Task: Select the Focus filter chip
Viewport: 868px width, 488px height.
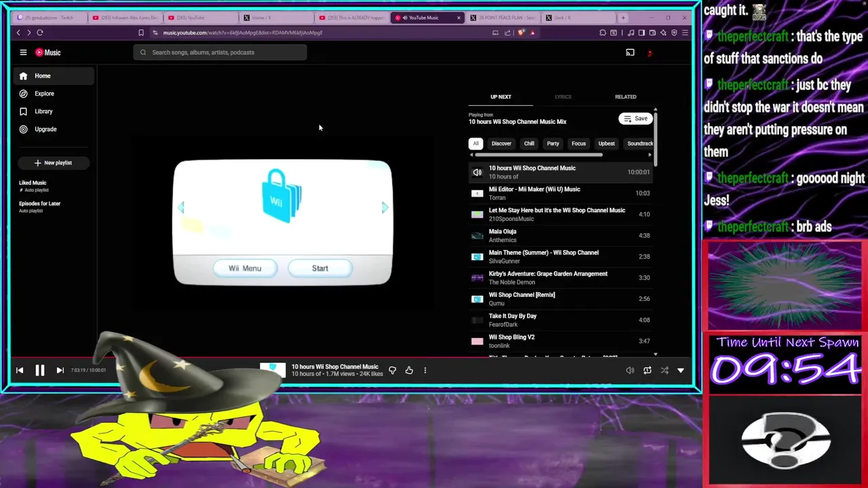Action: point(578,144)
